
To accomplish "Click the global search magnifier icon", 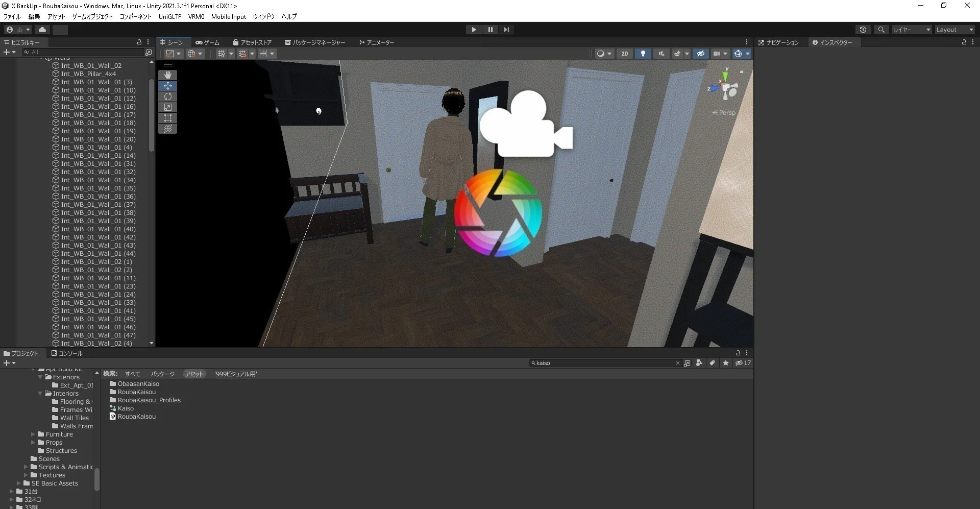I will pyautogui.click(x=881, y=30).
